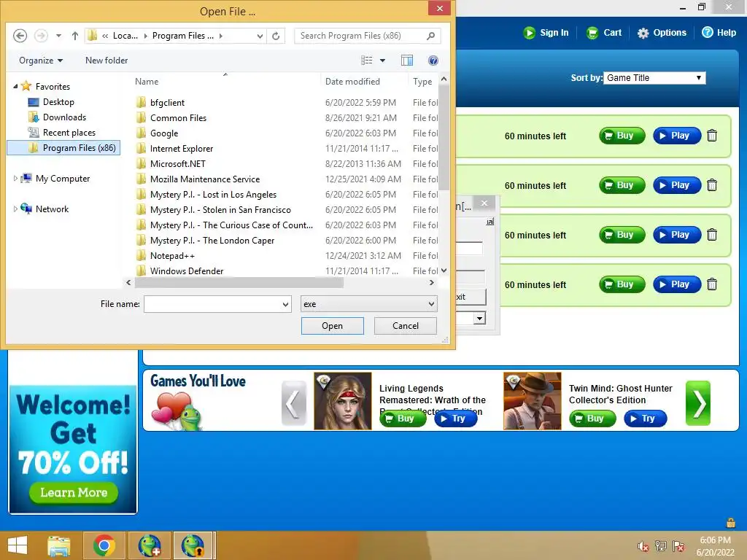Click Buy for Living Legends Remastered
The width and height of the screenshot is (747, 560).
point(403,419)
